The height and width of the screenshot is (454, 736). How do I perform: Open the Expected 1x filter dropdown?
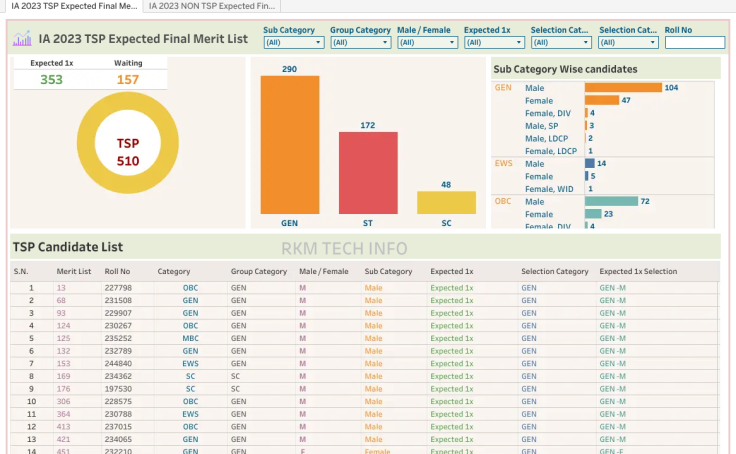pyautogui.click(x=494, y=43)
